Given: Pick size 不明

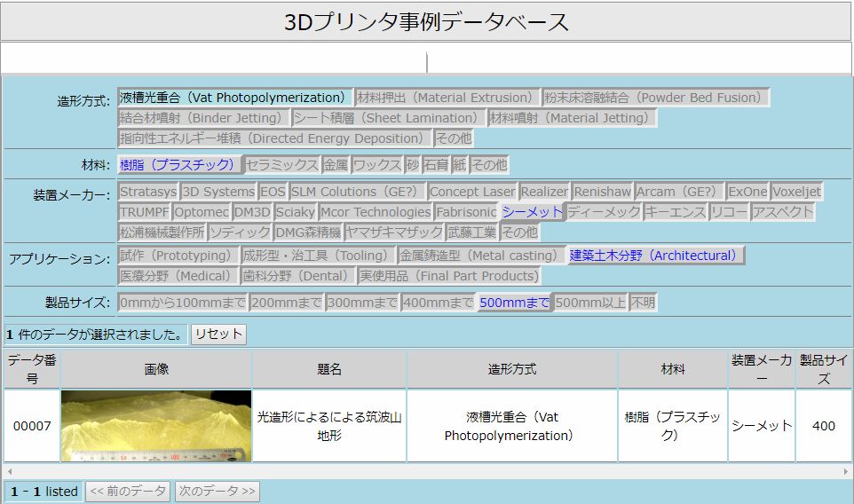Looking at the screenshot, I should tap(643, 302).
